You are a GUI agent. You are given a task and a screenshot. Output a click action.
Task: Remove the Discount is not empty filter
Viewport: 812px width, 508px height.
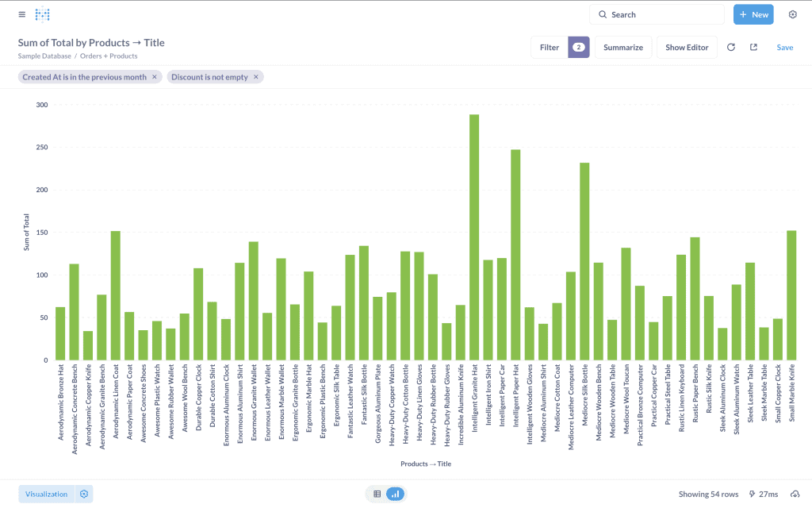point(255,77)
